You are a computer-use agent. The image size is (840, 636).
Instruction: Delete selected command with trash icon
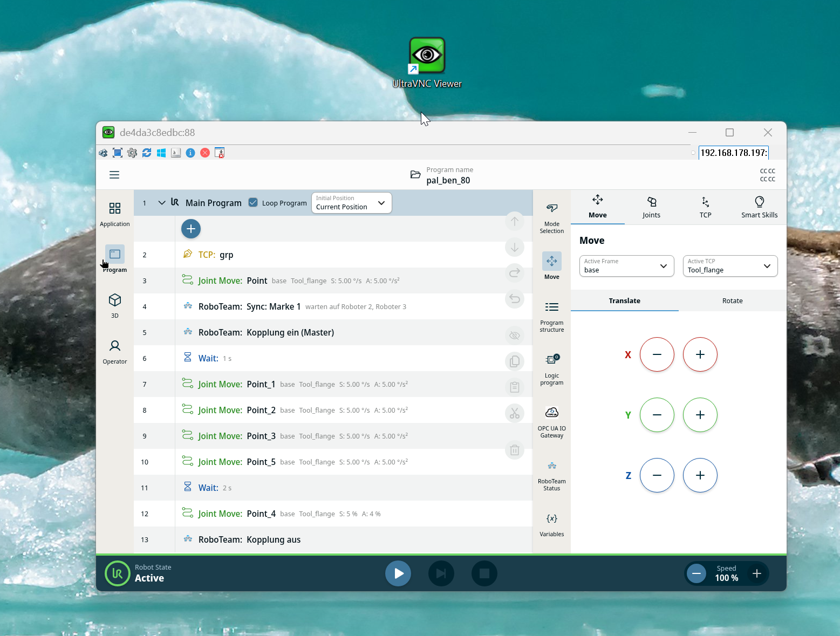515,450
